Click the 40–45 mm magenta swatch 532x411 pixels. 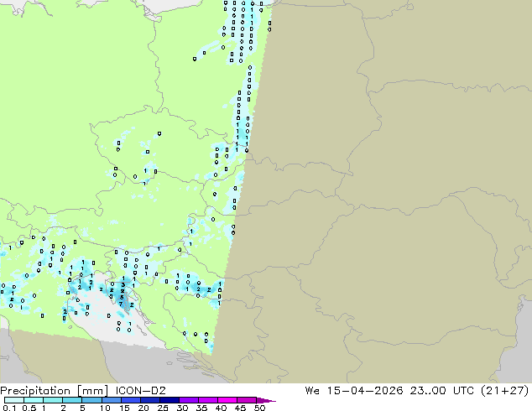pyautogui.click(x=227, y=400)
